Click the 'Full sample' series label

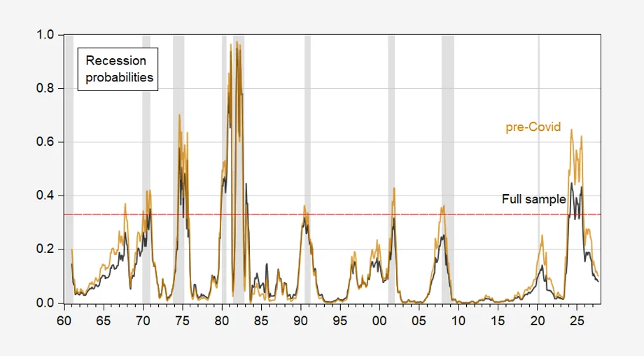[x=533, y=200]
